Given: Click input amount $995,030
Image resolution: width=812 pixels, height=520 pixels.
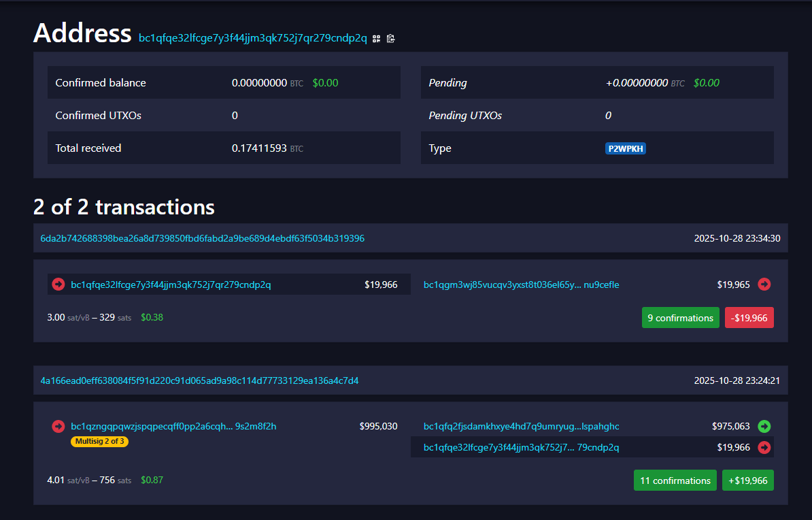Looking at the screenshot, I should coord(379,426).
